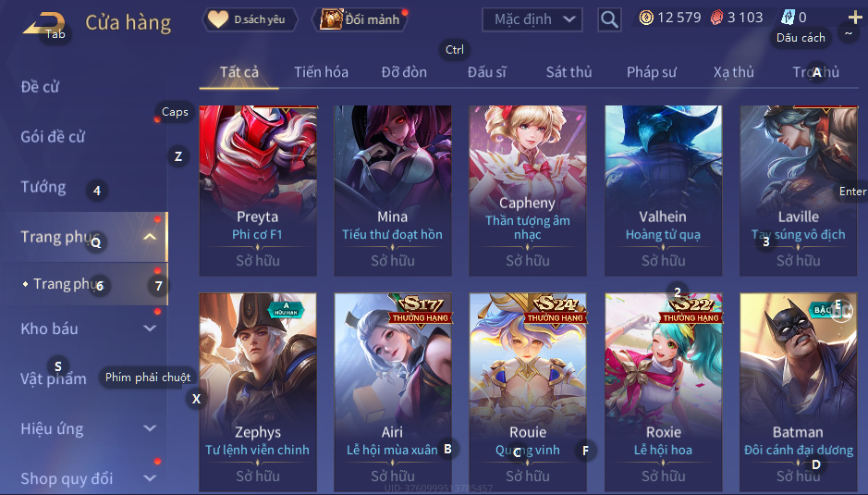Click the plus icon to add currency
This screenshot has height=495, width=868.
point(855,18)
